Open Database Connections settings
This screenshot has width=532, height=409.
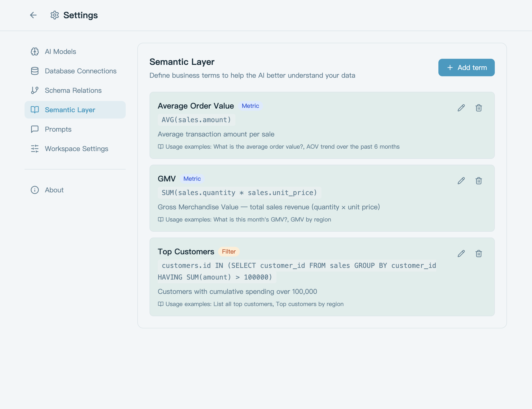75,71
